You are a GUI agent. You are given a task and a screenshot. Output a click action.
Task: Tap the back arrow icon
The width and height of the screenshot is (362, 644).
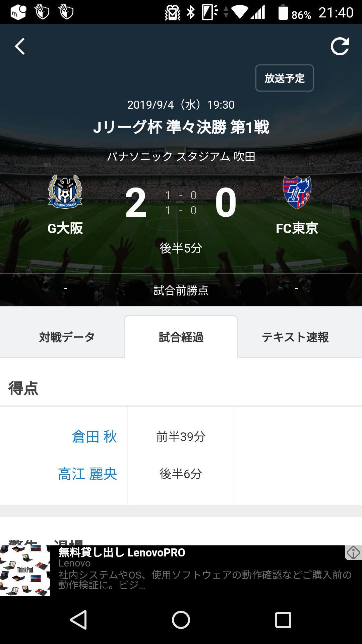[x=20, y=46]
